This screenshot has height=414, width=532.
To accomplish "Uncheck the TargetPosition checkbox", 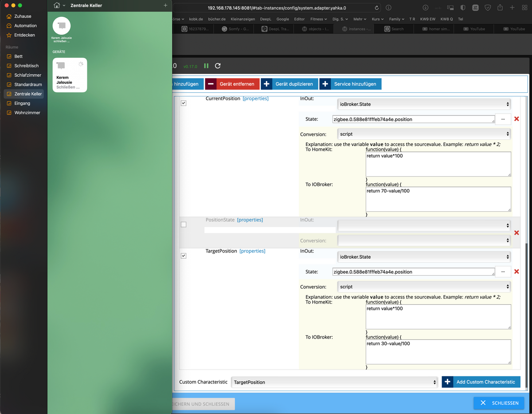I will [184, 256].
